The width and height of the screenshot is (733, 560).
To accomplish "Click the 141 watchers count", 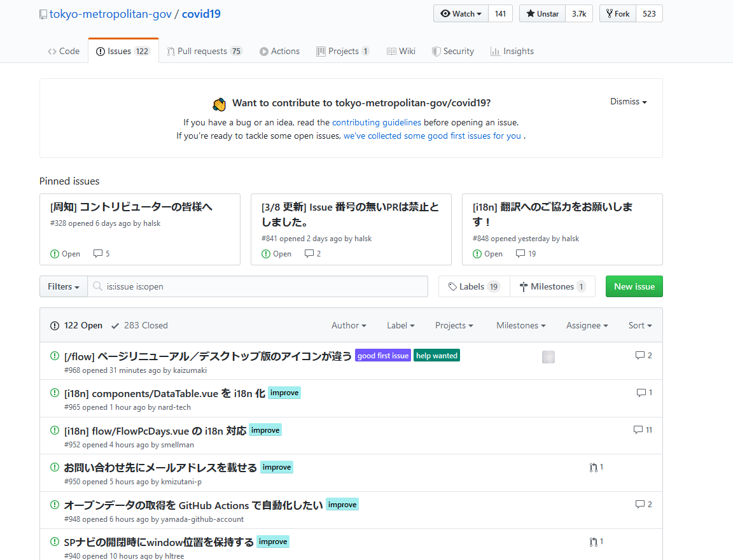I will (x=500, y=13).
